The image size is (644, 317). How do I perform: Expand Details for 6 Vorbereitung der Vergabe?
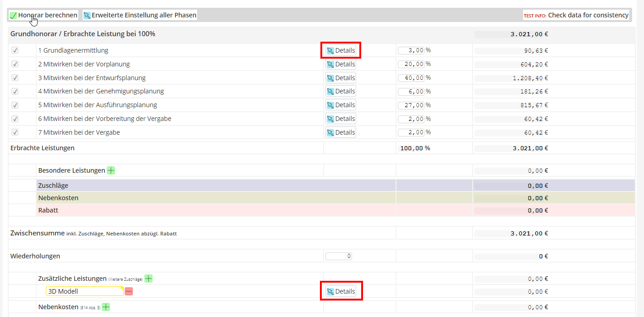pos(341,119)
